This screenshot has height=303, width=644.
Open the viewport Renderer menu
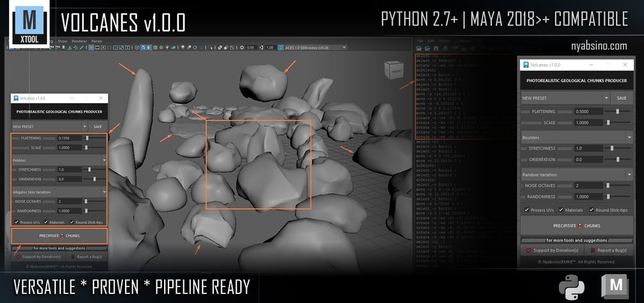[x=79, y=41]
